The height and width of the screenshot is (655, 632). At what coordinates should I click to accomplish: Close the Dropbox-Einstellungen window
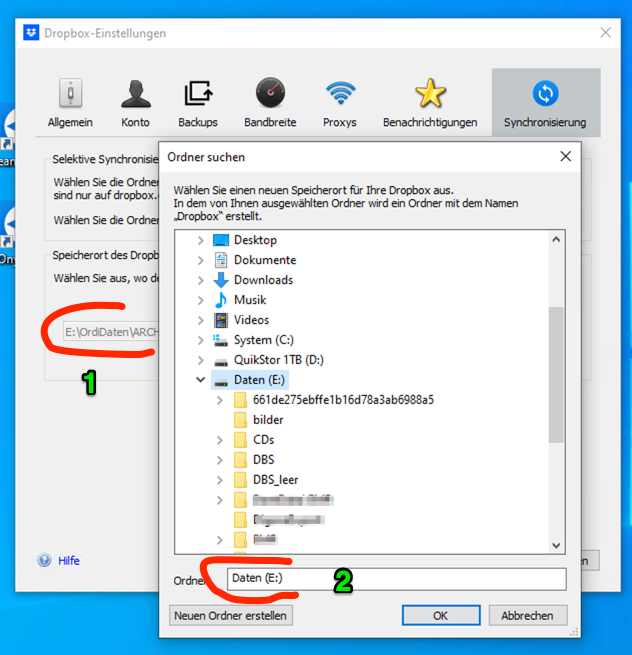pos(605,33)
